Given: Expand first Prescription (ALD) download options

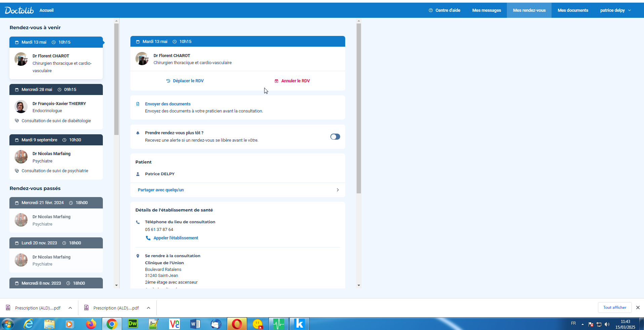Looking at the screenshot, I should (x=70, y=308).
